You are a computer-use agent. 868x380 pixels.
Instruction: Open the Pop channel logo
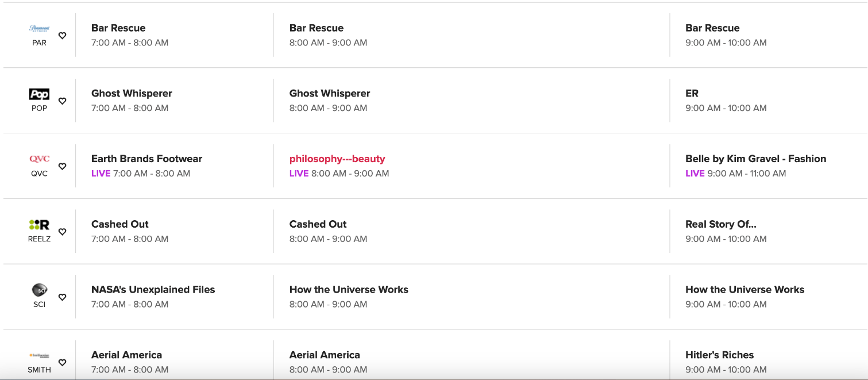click(x=39, y=94)
